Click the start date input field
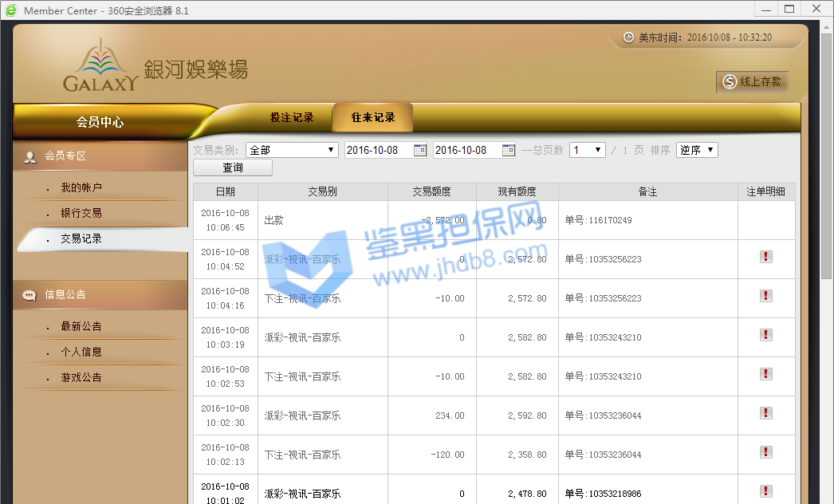834x504 pixels. (379, 150)
